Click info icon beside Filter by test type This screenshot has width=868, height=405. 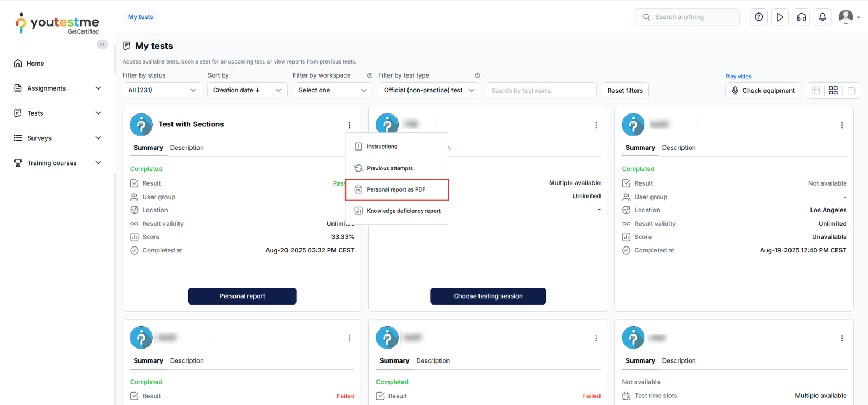[x=477, y=75]
